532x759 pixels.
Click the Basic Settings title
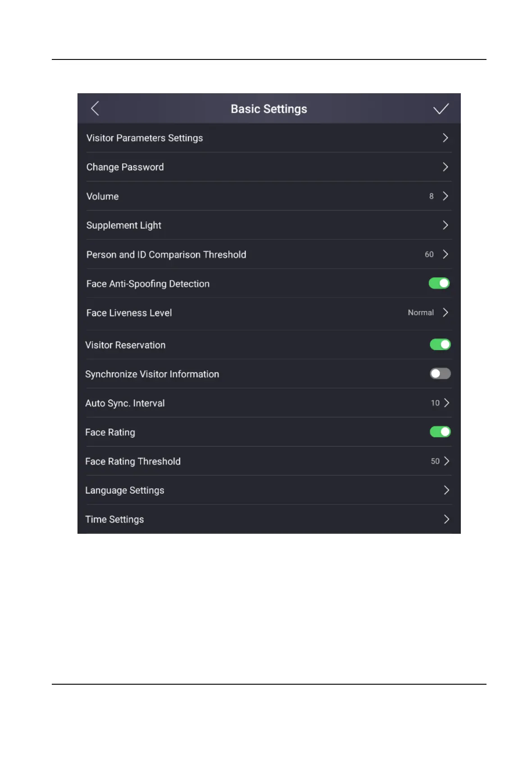(269, 109)
